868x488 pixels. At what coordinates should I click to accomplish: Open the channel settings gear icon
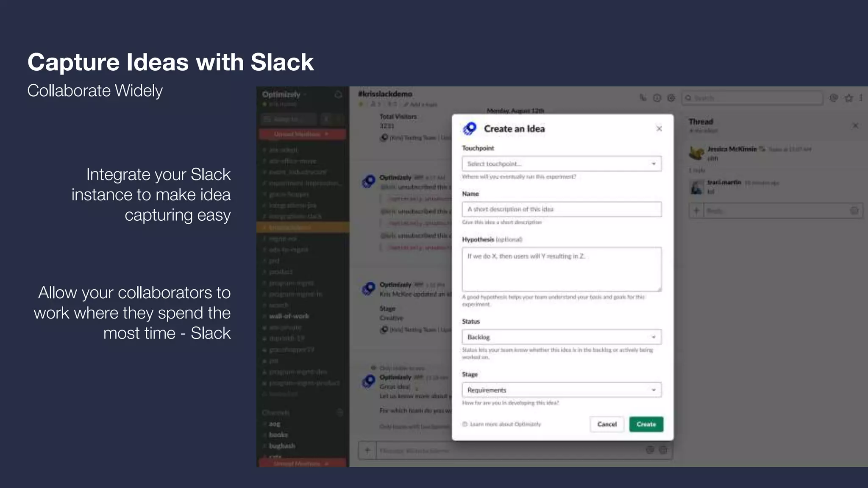671,98
